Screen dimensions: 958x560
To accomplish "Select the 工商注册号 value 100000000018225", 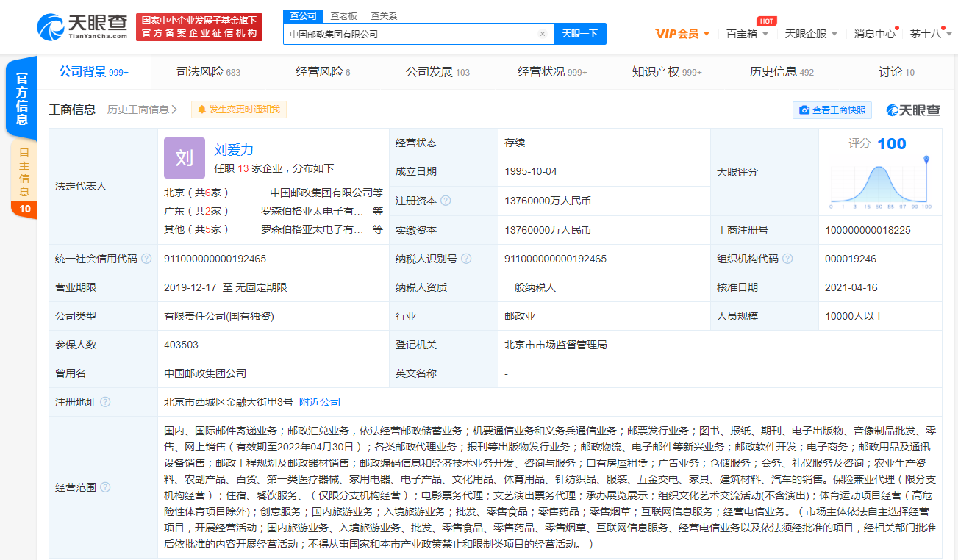I will coord(868,230).
